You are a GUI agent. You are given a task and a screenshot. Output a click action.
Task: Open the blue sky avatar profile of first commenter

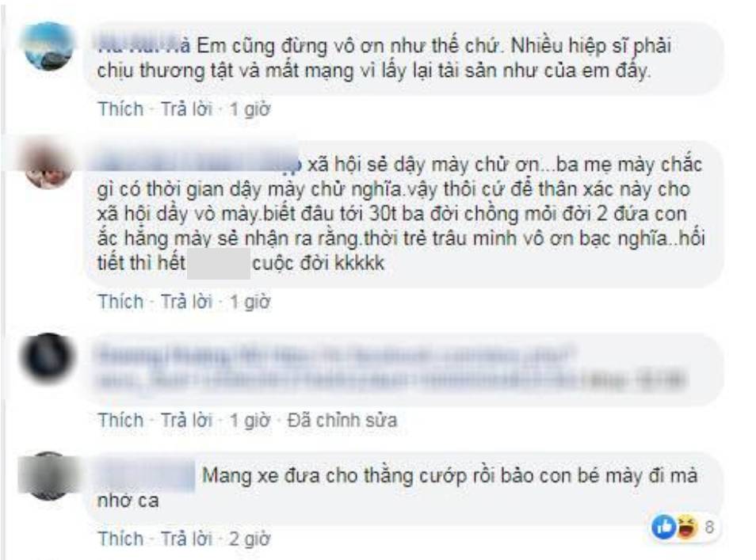point(48,46)
